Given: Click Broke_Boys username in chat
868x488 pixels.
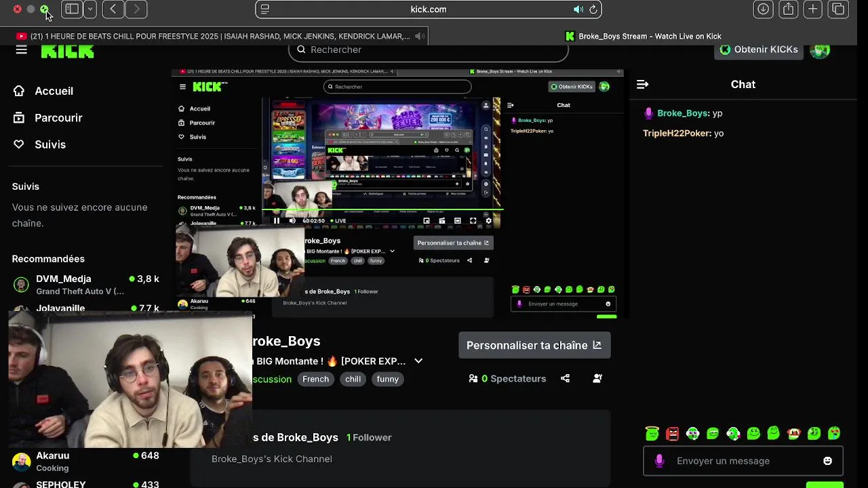Looking at the screenshot, I should [x=683, y=113].
